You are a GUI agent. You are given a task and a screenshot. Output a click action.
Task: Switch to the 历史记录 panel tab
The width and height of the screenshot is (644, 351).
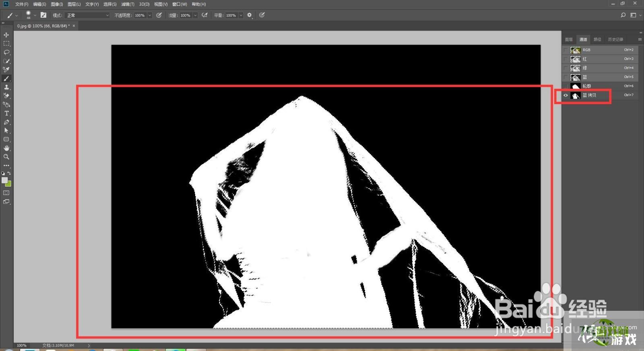[615, 39]
